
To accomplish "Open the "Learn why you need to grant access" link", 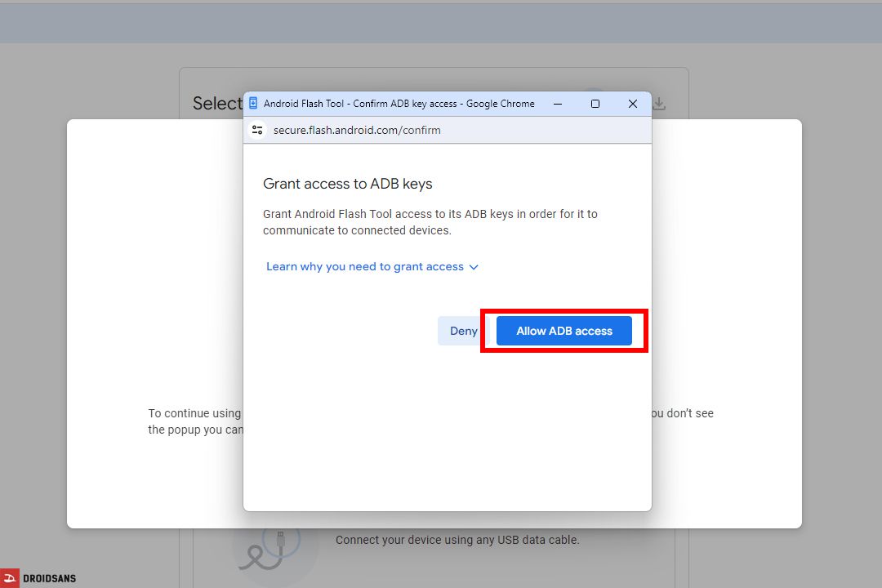I will 365,266.
